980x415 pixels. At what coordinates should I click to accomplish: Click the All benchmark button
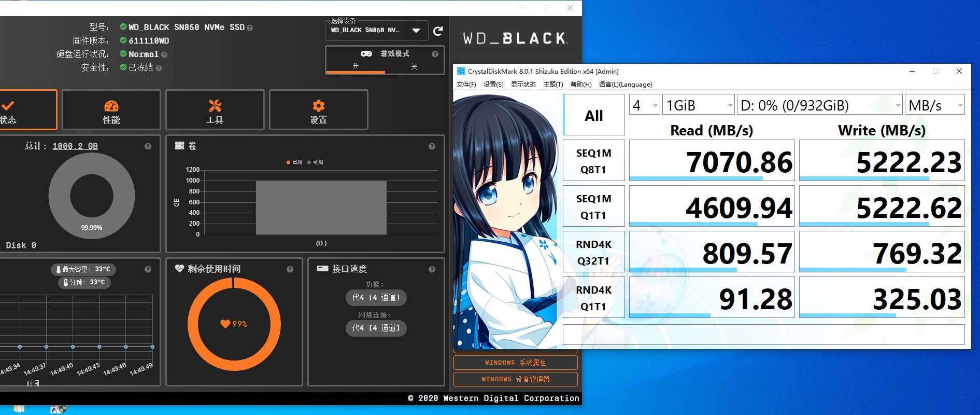[x=594, y=115]
